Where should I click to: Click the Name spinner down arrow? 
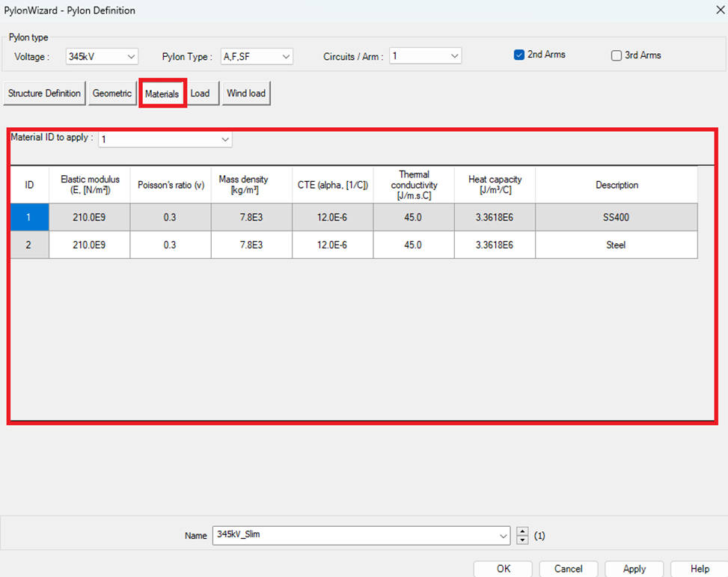pyautogui.click(x=522, y=540)
